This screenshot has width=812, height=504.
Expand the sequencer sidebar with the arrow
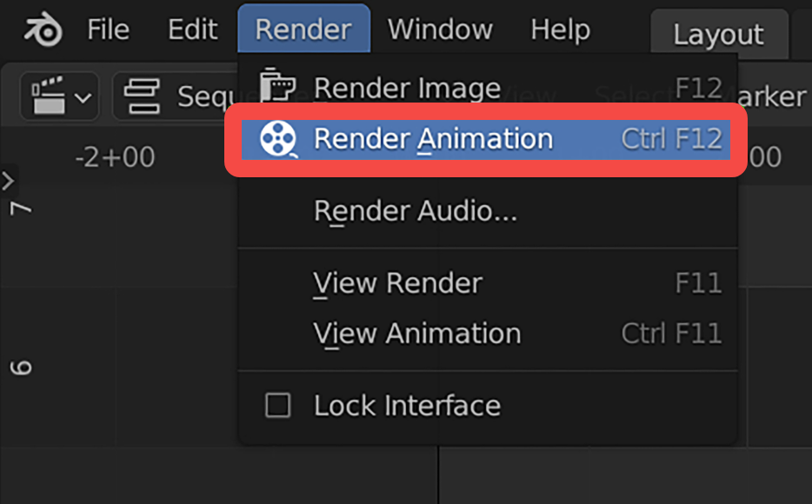tap(9, 181)
